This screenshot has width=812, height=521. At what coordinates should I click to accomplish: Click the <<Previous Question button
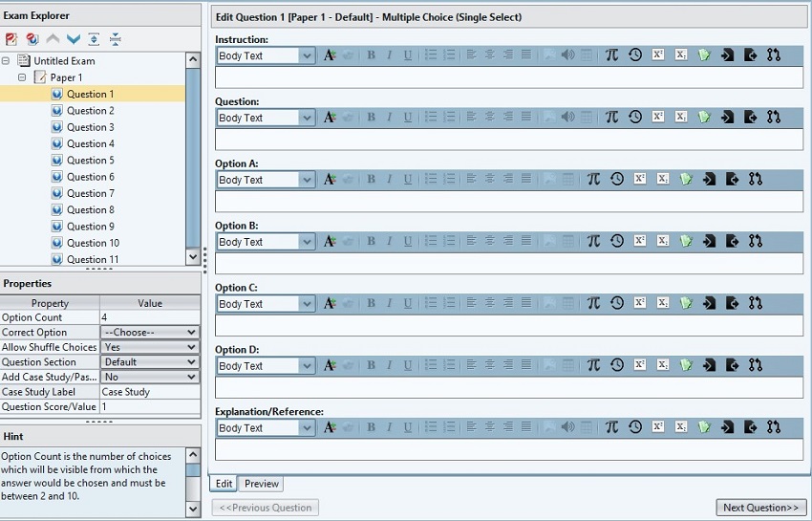[266, 508]
